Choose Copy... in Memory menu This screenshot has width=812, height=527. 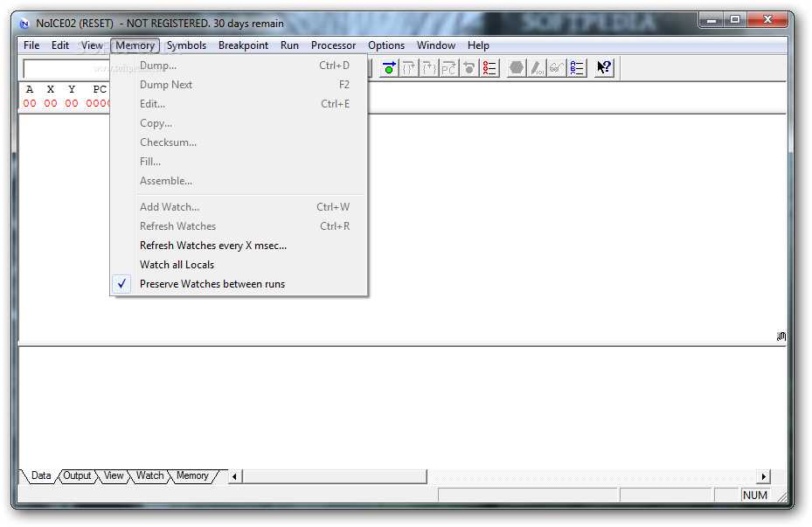[239, 123]
